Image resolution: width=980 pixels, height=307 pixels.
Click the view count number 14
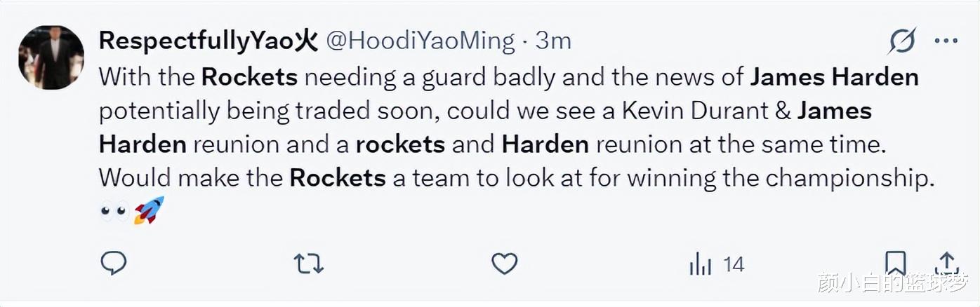pyautogui.click(x=734, y=264)
